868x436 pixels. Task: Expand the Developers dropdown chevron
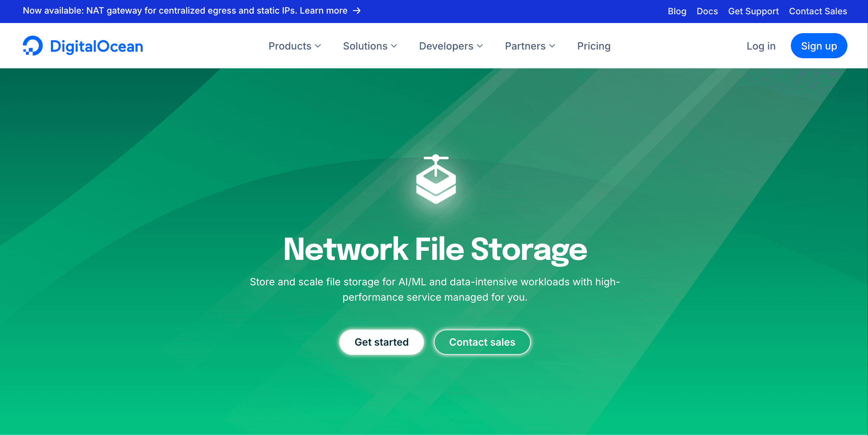click(480, 46)
